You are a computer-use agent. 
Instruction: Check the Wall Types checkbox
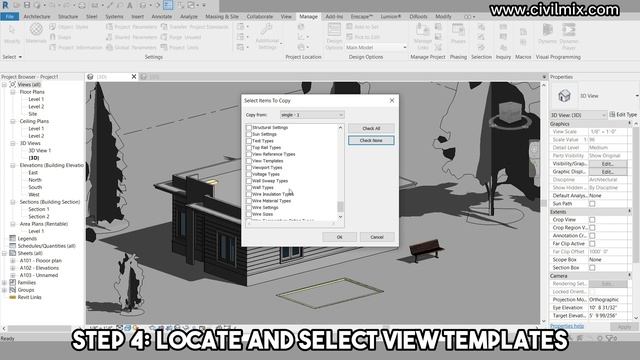click(249, 187)
